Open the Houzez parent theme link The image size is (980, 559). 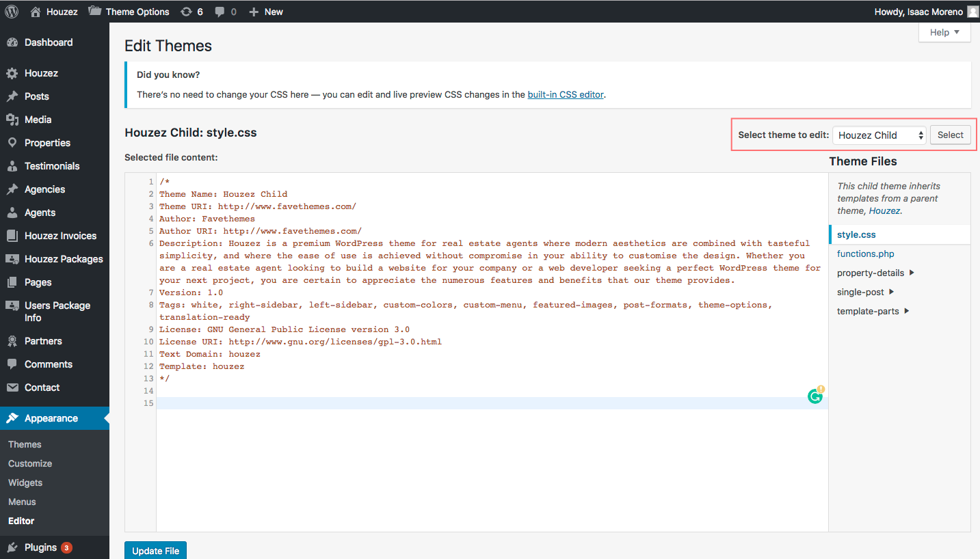tap(884, 210)
